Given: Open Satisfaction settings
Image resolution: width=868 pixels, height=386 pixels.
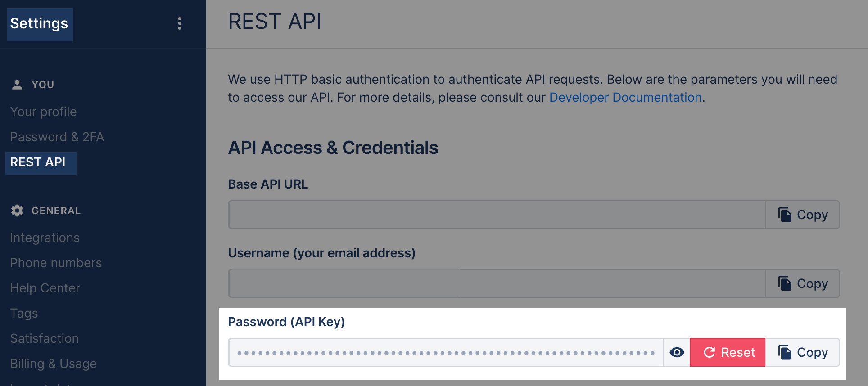Looking at the screenshot, I should coord(45,338).
